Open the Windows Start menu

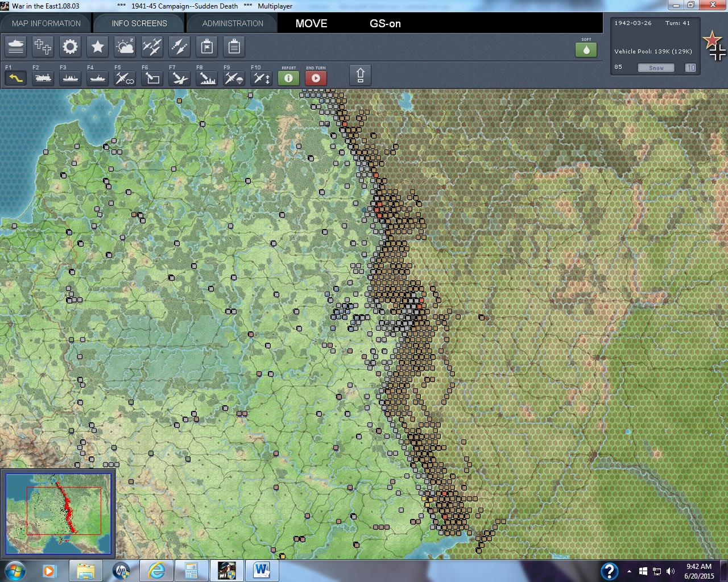click(15, 571)
